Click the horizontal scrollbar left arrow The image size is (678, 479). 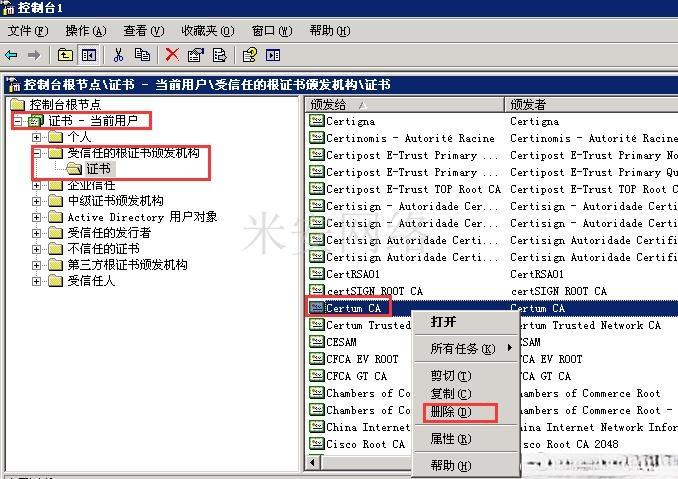[x=313, y=463]
